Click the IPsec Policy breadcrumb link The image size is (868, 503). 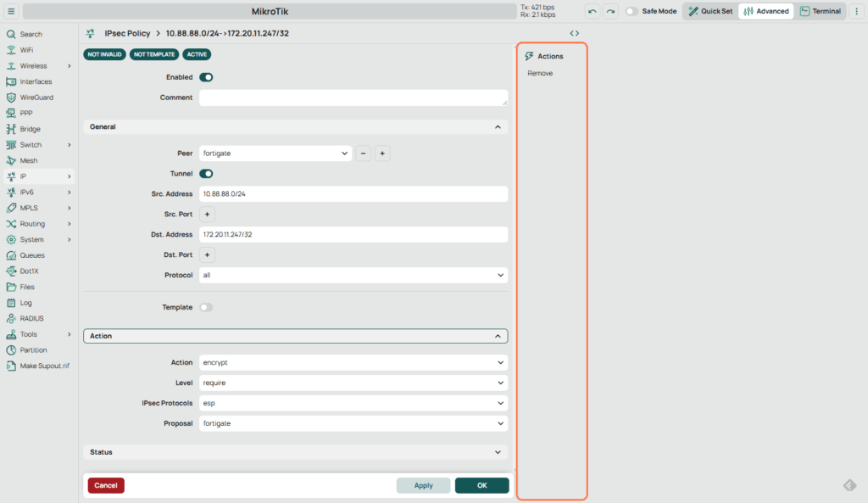coord(127,33)
